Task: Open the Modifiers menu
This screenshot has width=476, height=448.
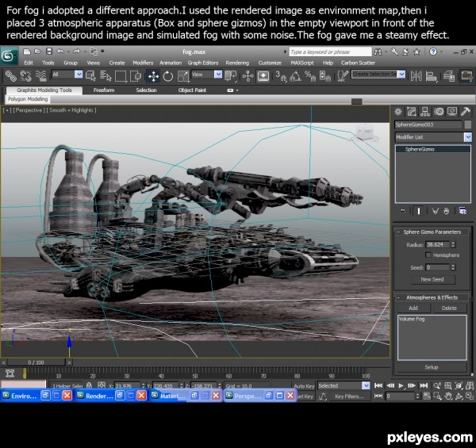Action: 143,63
